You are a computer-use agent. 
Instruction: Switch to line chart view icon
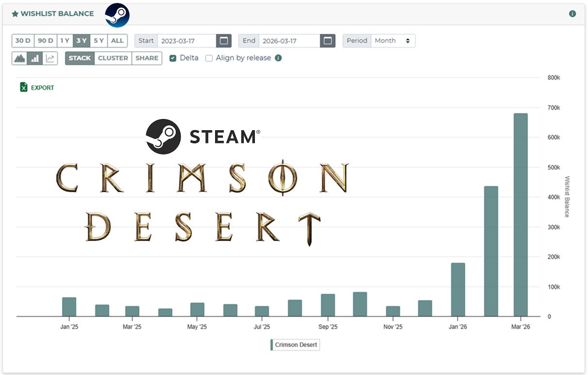pos(50,58)
